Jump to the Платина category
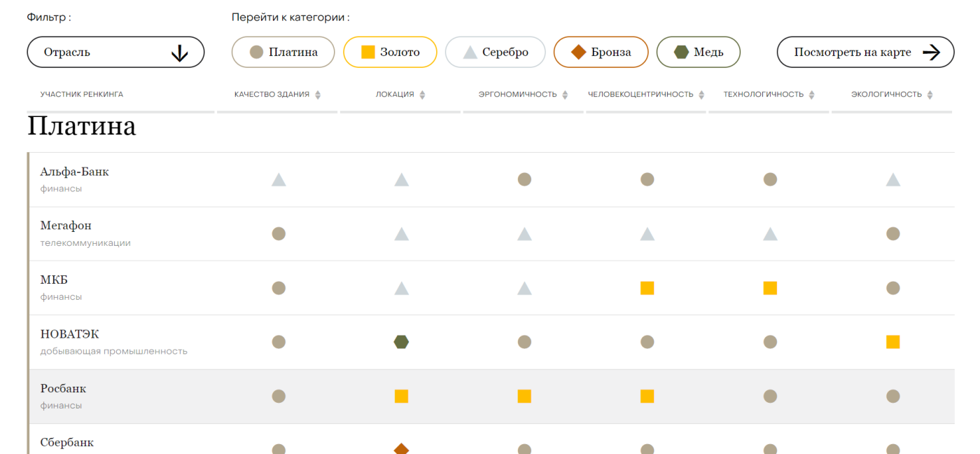980x454 pixels. [283, 53]
